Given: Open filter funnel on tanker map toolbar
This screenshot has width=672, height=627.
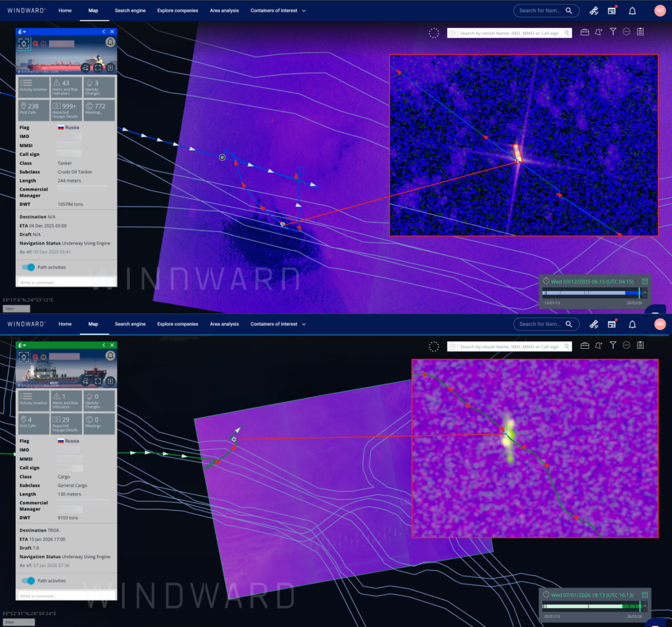Looking at the screenshot, I should (613, 32).
